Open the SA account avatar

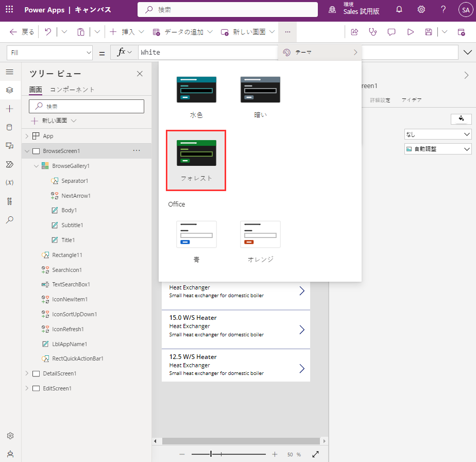[466, 10]
